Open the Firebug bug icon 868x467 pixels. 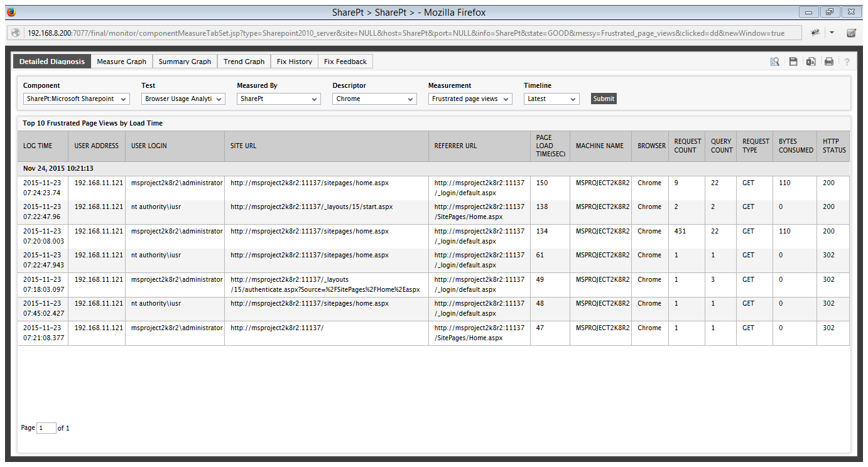[x=815, y=33]
